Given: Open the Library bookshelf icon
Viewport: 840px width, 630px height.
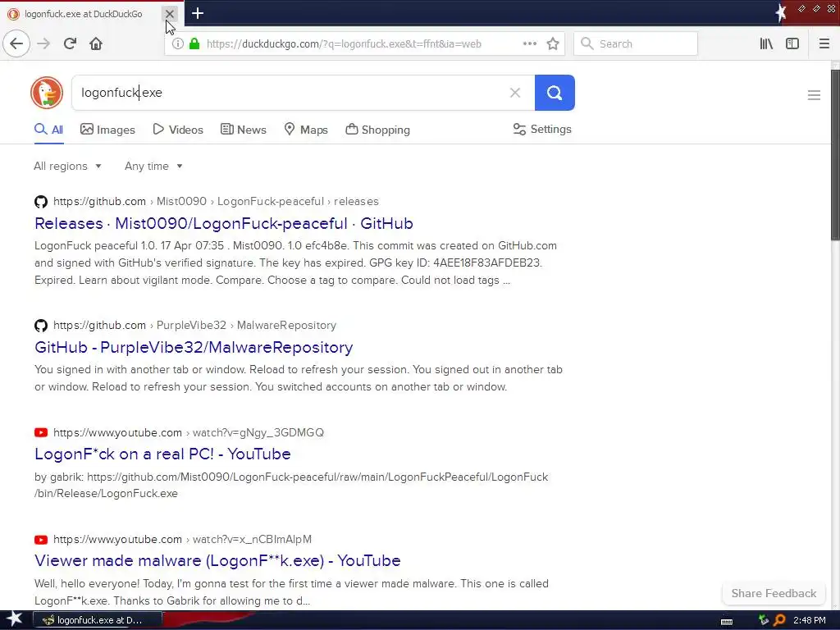Looking at the screenshot, I should (x=766, y=43).
